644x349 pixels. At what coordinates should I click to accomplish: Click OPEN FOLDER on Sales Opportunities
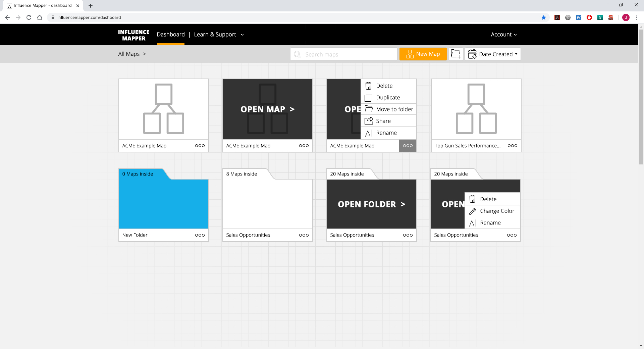pos(372,204)
